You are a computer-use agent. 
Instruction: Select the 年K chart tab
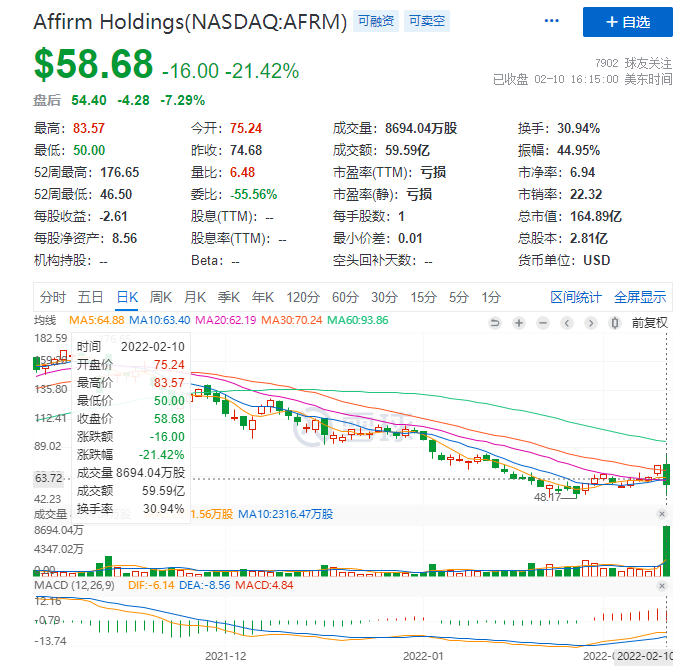coord(263,297)
